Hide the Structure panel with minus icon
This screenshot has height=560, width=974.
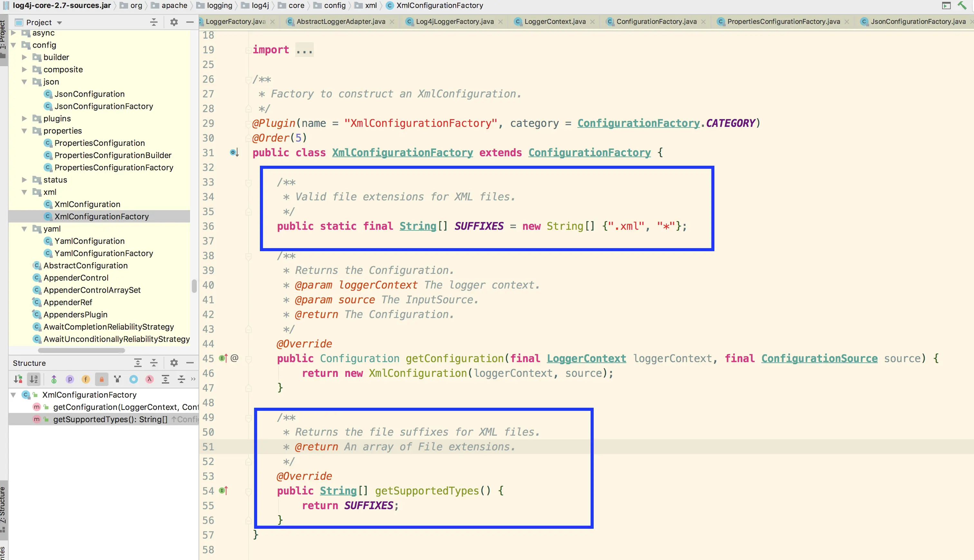tap(190, 363)
